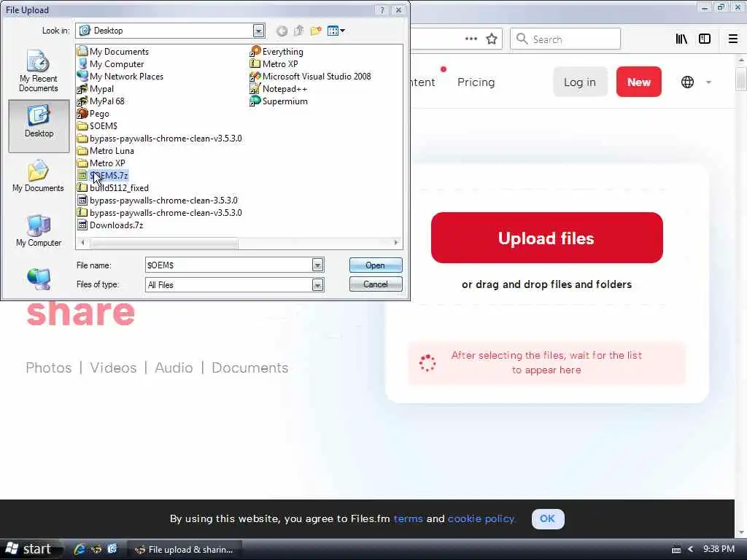The image size is (747, 560).
Task: Click the page vertical scrollbar
Action: click(741, 79)
